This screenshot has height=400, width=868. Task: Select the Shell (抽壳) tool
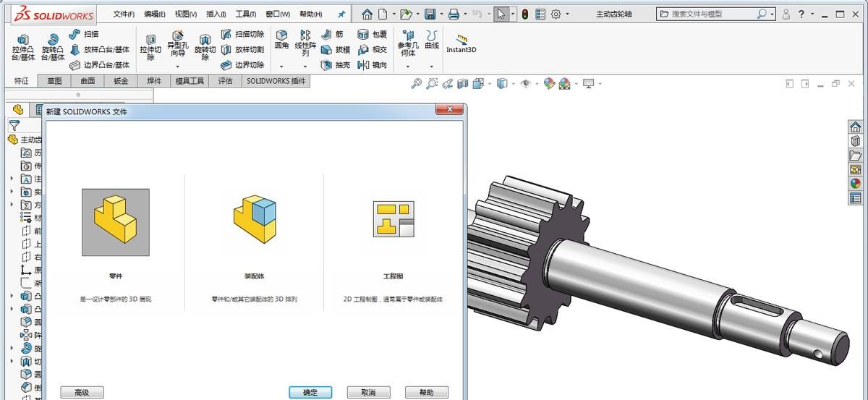tap(335, 65)
